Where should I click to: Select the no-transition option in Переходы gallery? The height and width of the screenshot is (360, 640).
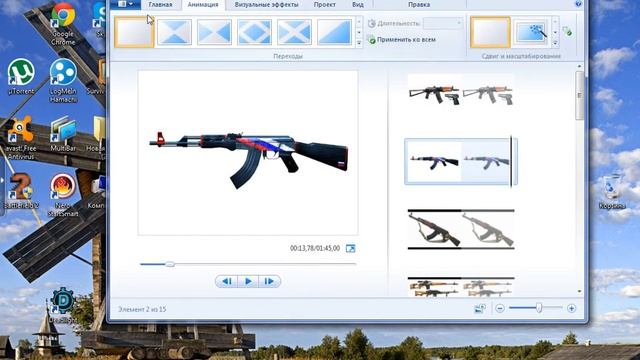click(x=134, y=32)
